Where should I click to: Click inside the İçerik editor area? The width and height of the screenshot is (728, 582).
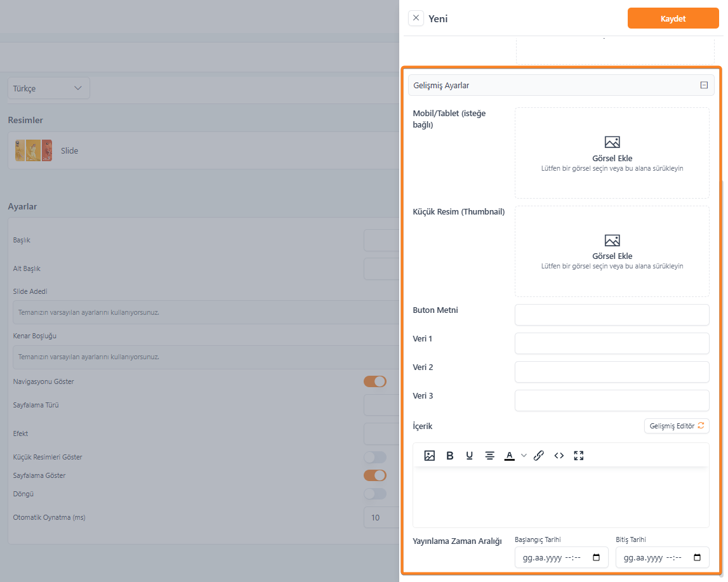pyautogui.click(x=561, y=497)
